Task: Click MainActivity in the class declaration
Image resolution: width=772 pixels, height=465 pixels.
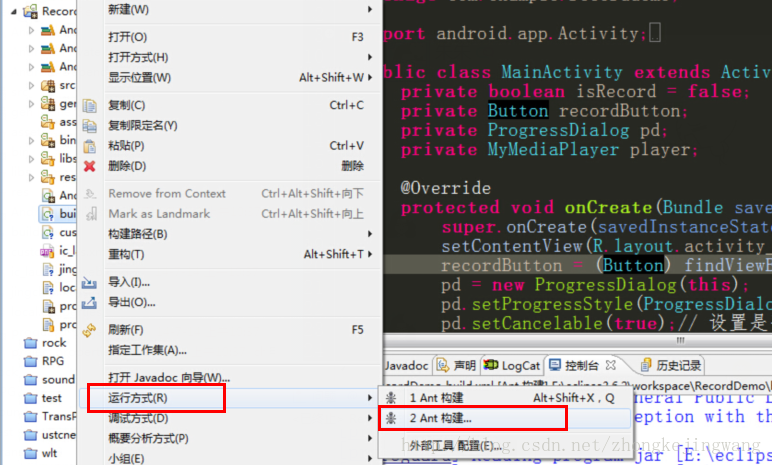Action: point(562,72)
